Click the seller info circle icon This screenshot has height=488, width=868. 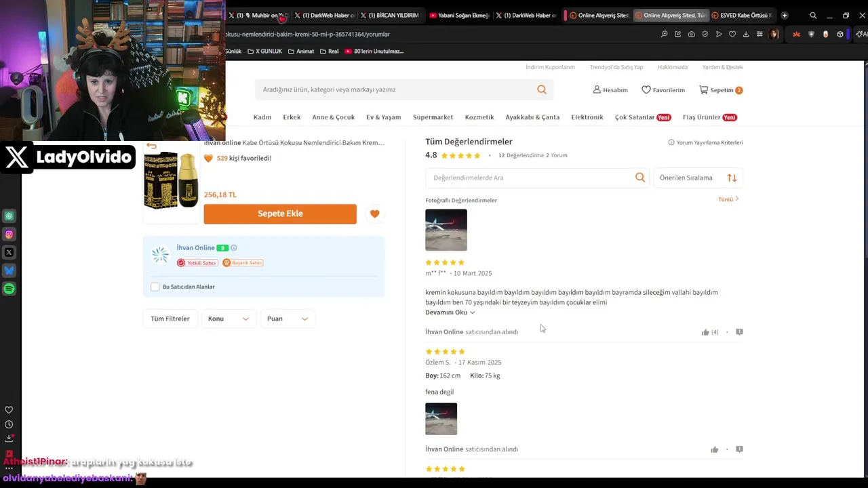pos(234,248)
